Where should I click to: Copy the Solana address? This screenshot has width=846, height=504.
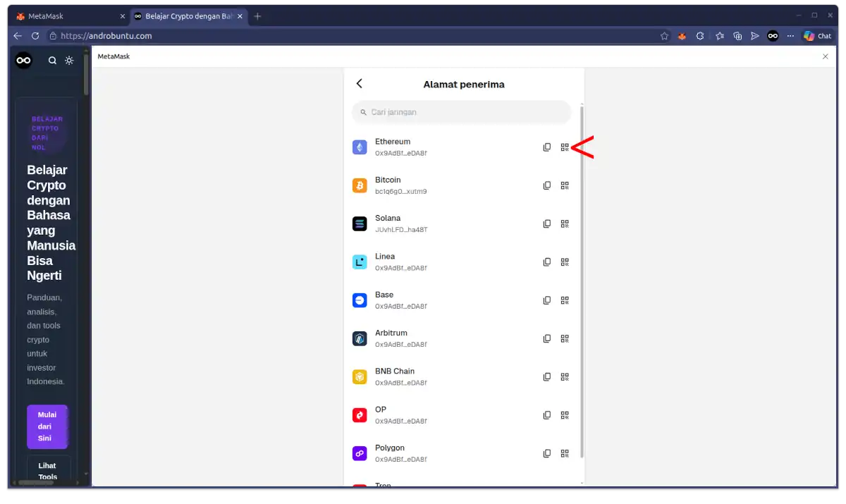(x=546, y=223)
